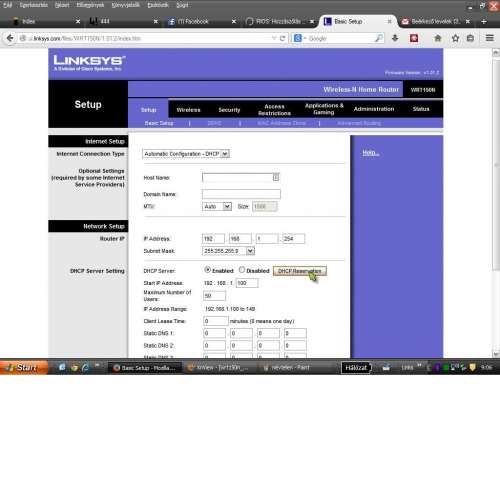Reload the page with the refresh icon

tap(282, 38)
